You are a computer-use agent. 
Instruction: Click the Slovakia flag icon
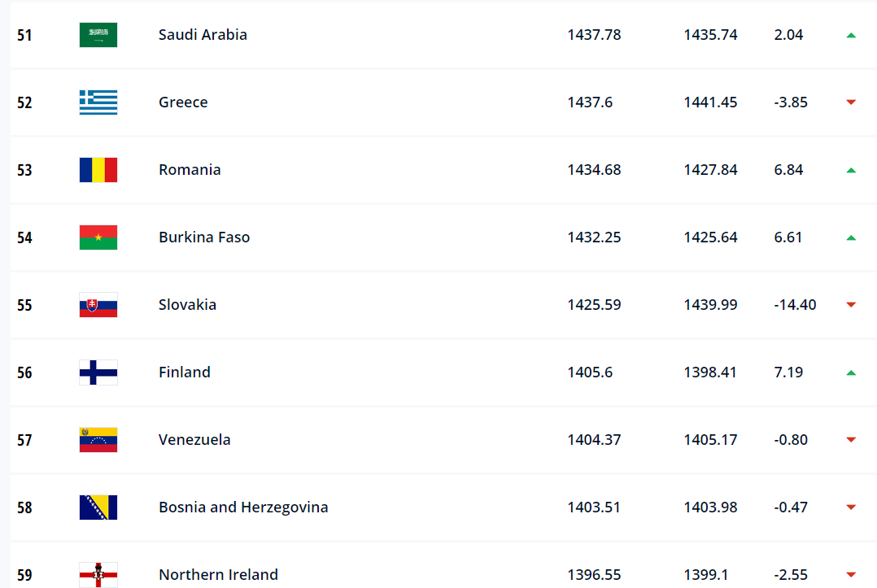pyautogui.click(x=98, y=305)
